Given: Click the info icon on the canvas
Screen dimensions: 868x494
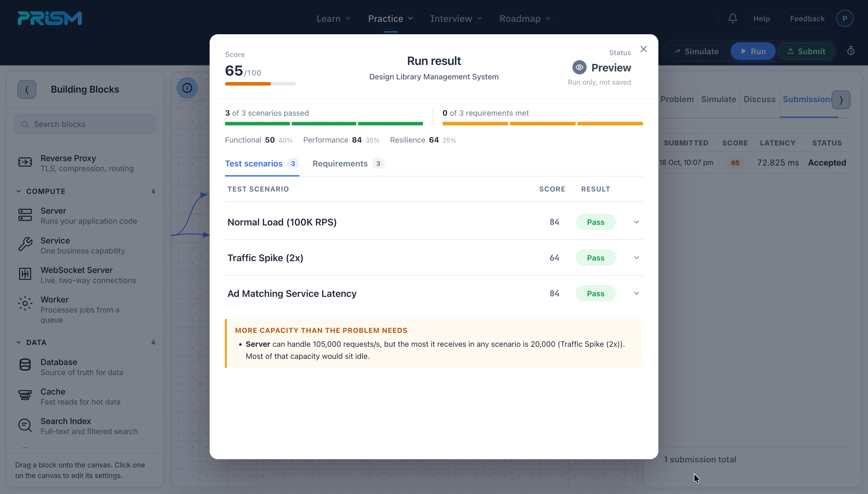Looking at the screenshot, I should [x=187, y=88].
